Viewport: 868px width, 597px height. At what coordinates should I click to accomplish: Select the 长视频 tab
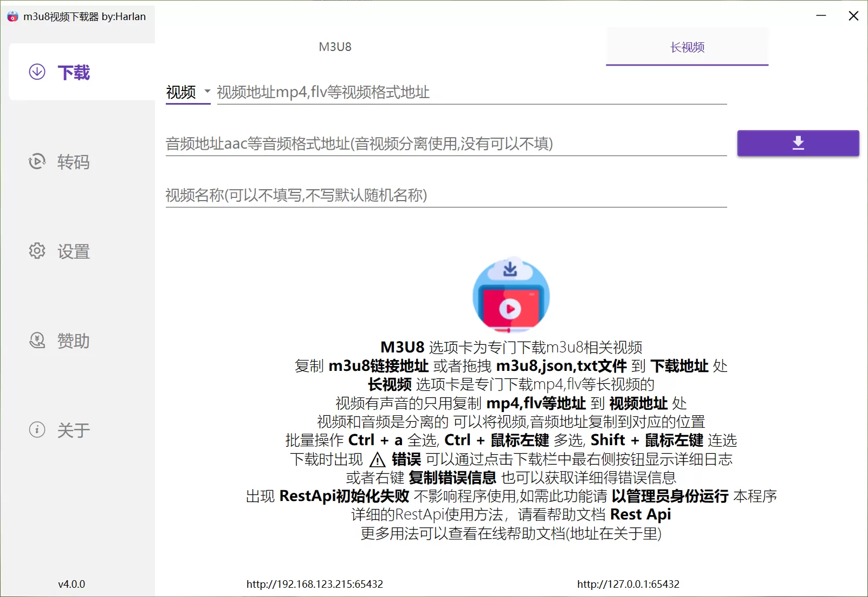[x=687, y=47]
